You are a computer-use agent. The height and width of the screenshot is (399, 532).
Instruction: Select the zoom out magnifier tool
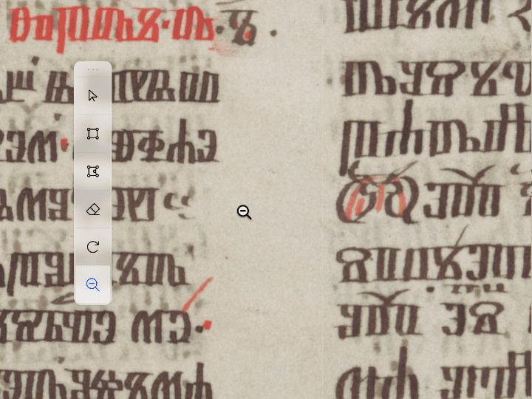92,284
